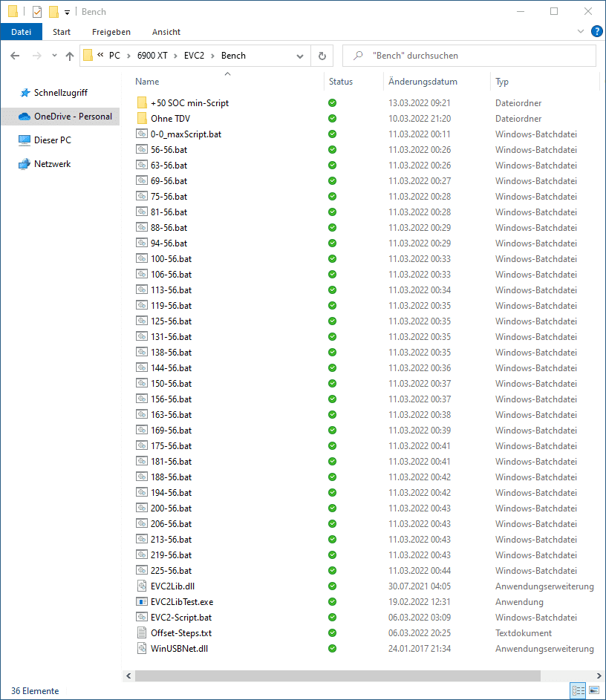Select file 138-56.bat
The image size is (606, 700).
click(x=171, y=353)
